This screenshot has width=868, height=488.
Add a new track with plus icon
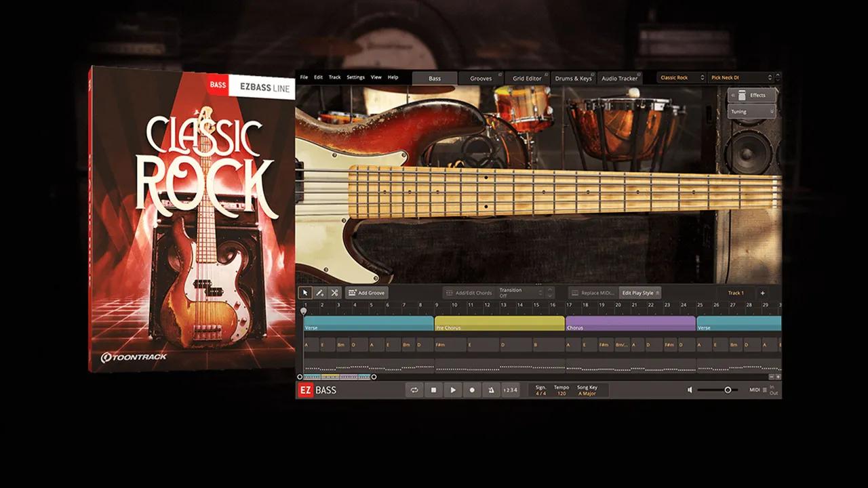pyautogui.click(x=762, y=293)
